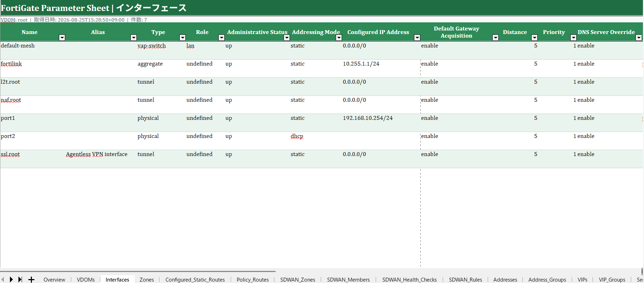The width and height of the screenshot is (644, 283).
Task: Select the fortilink name cell
Action: click(x=33, y=68)
